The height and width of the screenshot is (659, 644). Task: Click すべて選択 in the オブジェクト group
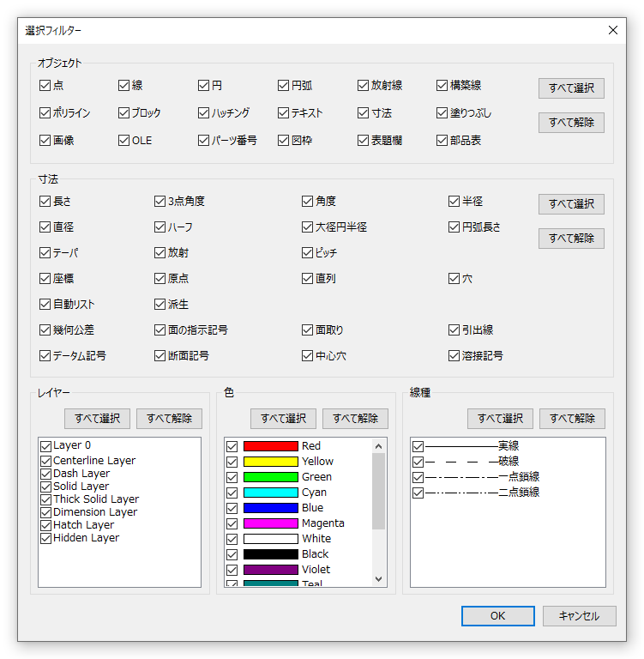[571, 88]
